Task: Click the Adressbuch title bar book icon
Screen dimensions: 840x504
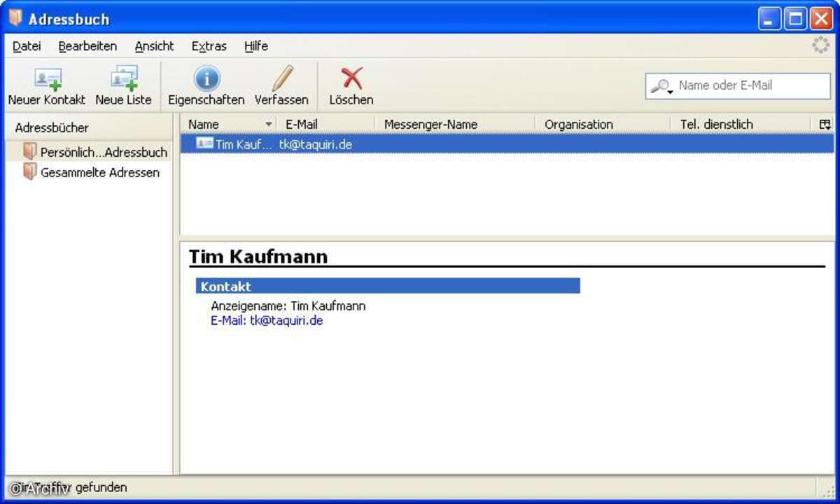Action: click(15, 18)
